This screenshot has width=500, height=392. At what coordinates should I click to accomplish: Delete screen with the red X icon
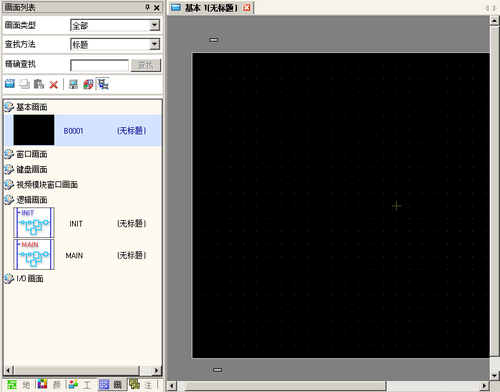53,85
